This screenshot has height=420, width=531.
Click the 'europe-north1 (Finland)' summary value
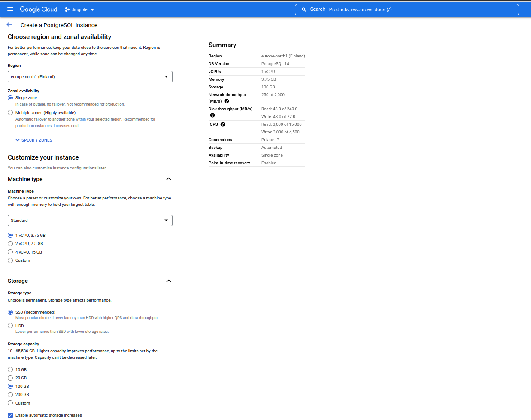click(x=283, y=56)
